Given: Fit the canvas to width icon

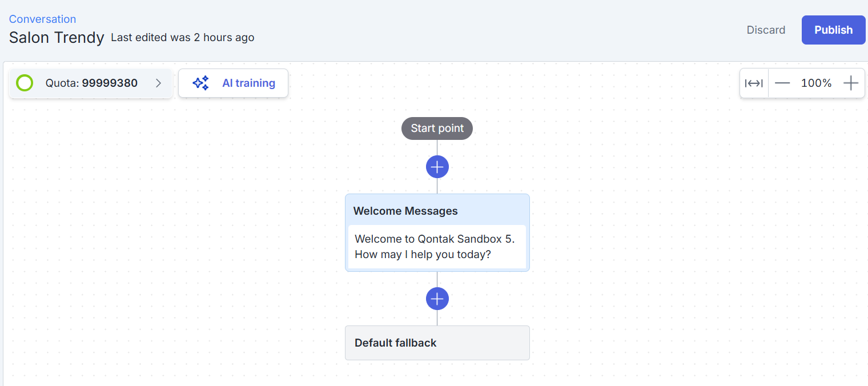Looking at the screenshot, I should pyautogui.click(x=754, y=83).
